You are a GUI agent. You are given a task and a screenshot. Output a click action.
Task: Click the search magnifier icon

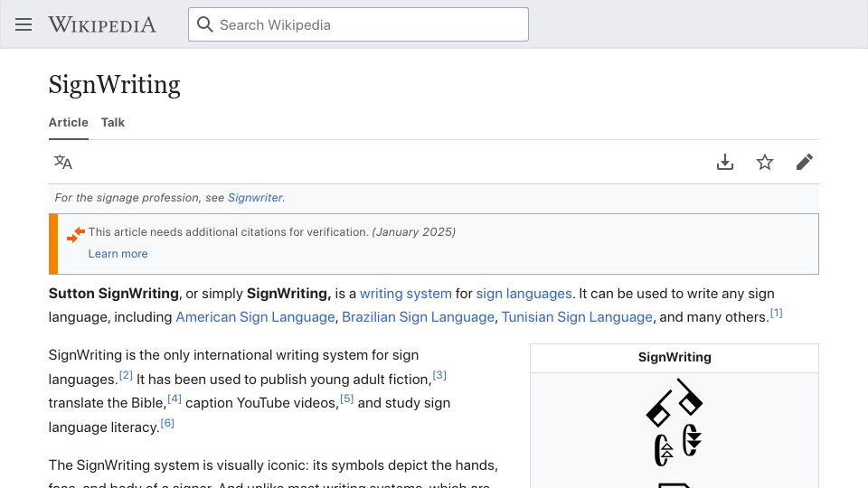pos(205,24)
